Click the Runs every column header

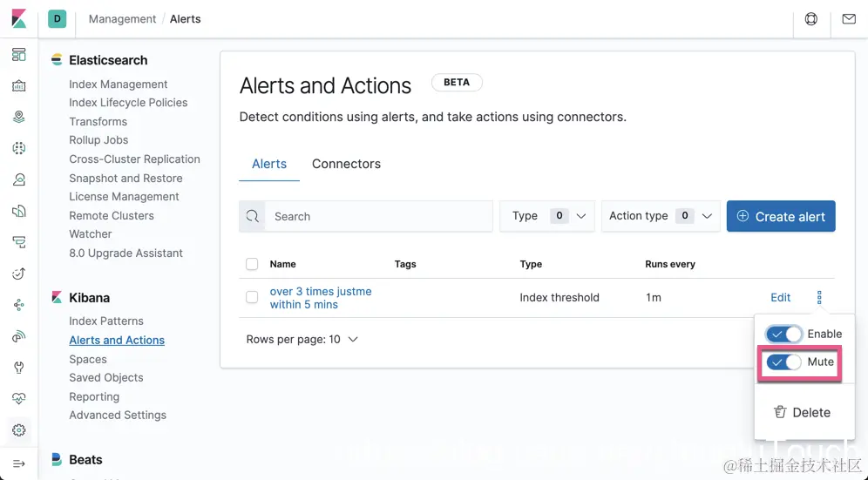[x=670, y=264]
